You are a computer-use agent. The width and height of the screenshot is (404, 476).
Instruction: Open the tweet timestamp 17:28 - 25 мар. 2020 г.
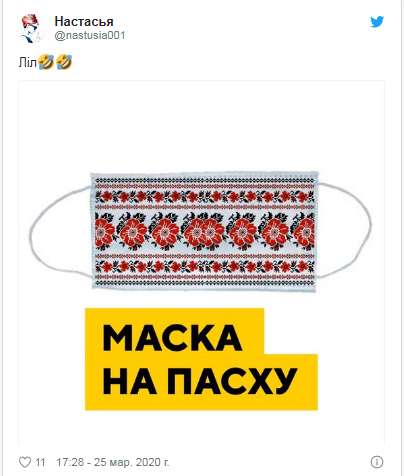point(113,462)
